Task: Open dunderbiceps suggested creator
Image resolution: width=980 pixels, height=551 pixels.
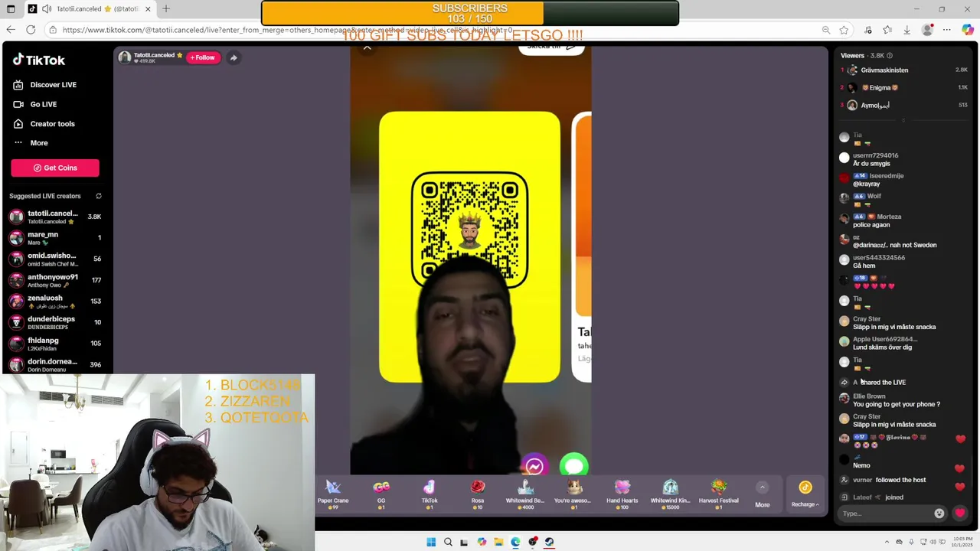Action: tap(55, 322)
